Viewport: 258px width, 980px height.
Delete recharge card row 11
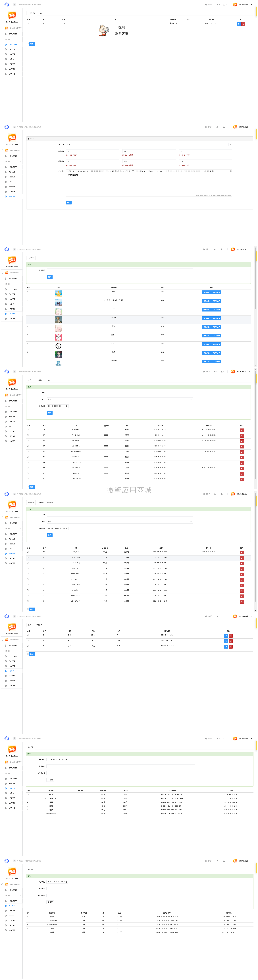242,479
